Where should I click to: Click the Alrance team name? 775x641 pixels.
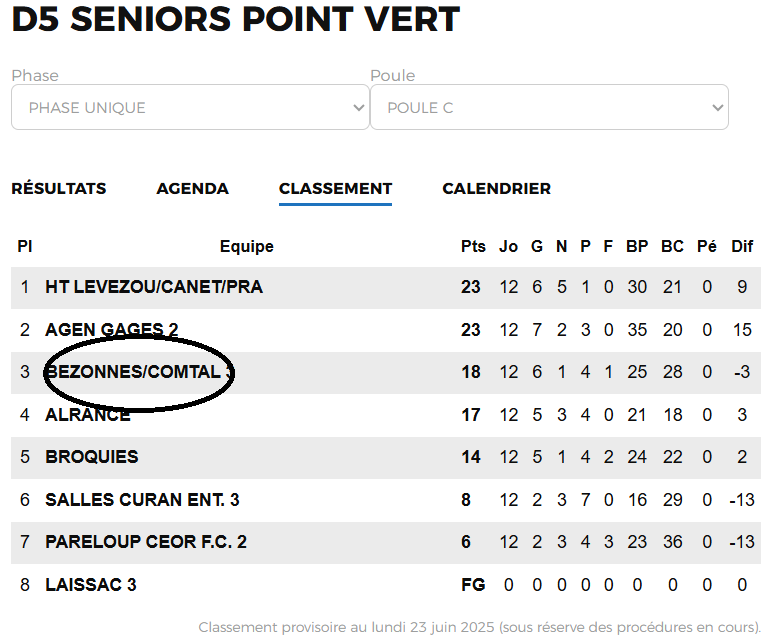click(88, 415)
